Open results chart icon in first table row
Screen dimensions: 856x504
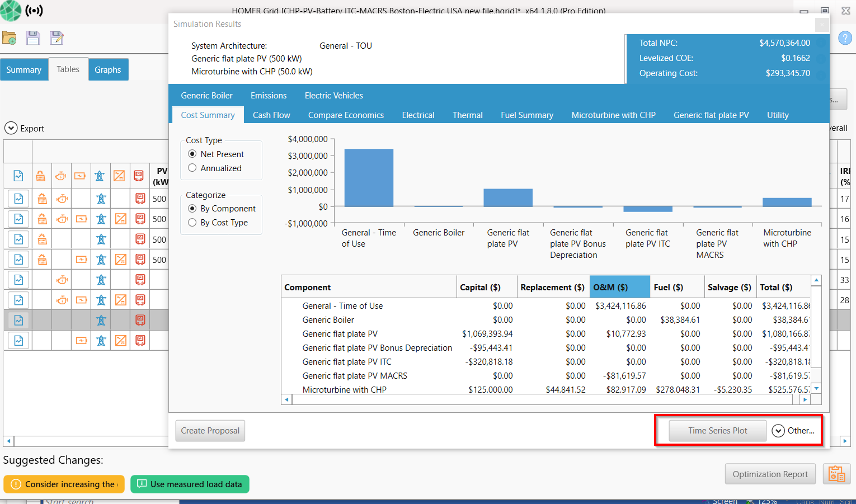click(x=18, y=199)
